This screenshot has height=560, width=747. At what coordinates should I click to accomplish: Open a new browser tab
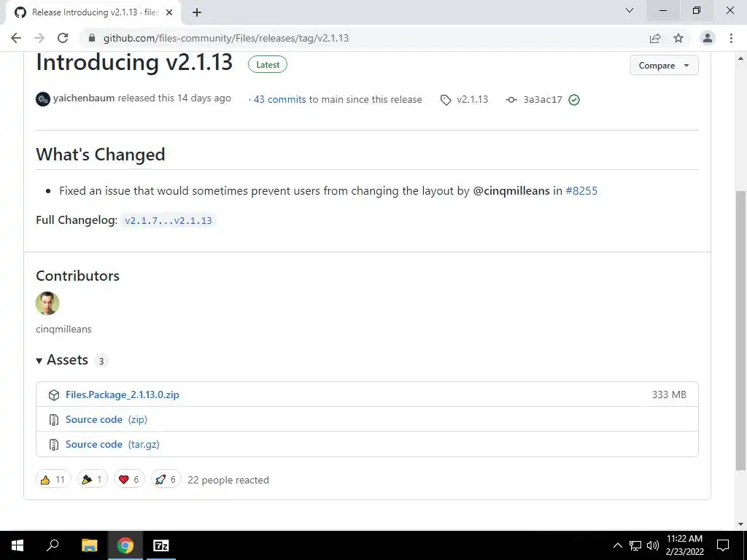tap(197, 12)
